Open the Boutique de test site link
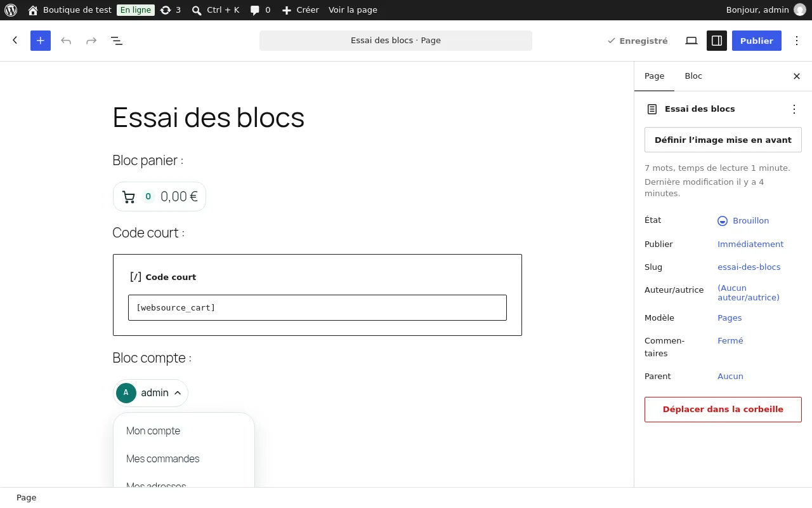Viewport: 812px width, 508px height. (70, 10)
